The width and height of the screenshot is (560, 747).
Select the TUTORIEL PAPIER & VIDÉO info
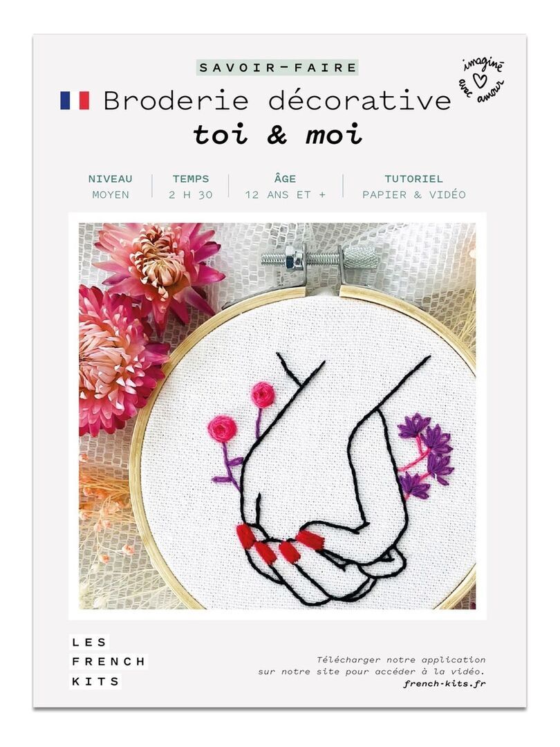pos(414,186)
